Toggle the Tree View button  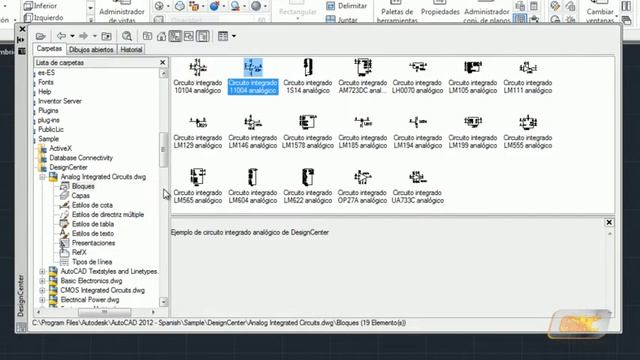pos(175,36)
